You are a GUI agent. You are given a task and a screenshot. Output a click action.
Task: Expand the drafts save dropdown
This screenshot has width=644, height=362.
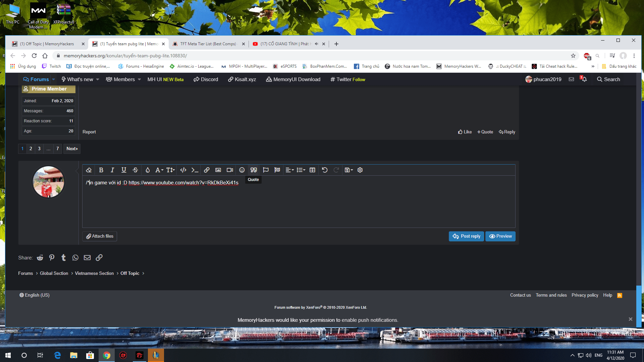click(x=349, y=170)
